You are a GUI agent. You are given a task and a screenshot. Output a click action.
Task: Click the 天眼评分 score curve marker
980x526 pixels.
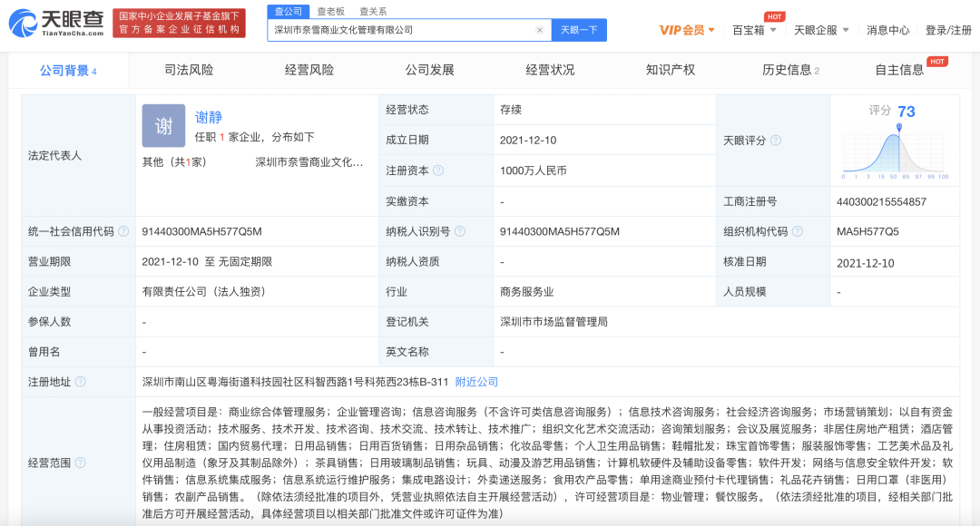897,137
